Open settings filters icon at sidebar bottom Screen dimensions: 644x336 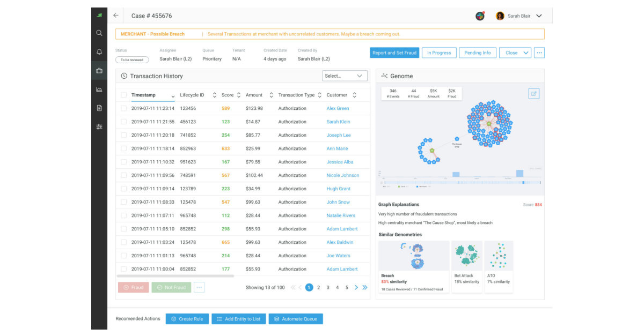click(x=99, y=126)
